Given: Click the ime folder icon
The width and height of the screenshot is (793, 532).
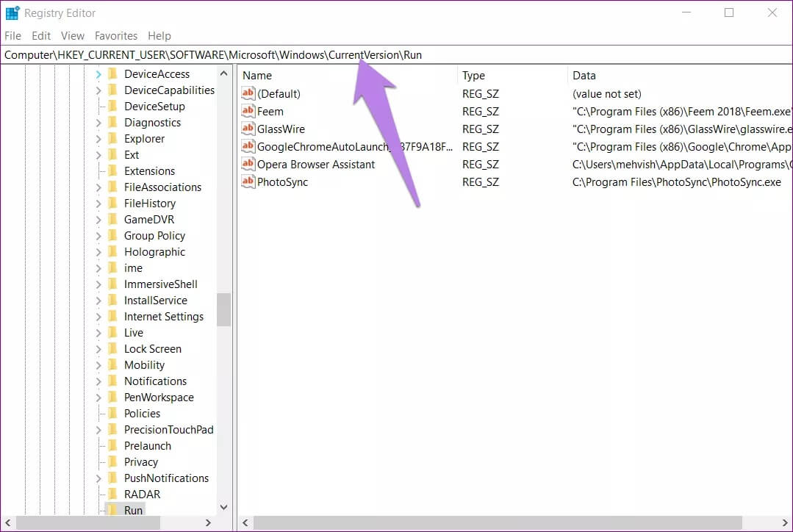Looking at the screenshot, I should (x=112, y=268).
